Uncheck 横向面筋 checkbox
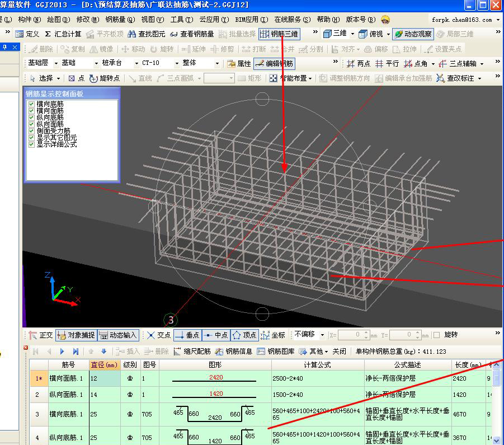 pos(31,111)
